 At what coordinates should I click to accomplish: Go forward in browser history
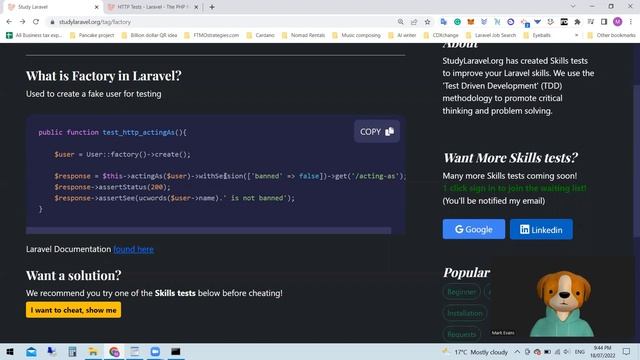coord(22,22)
